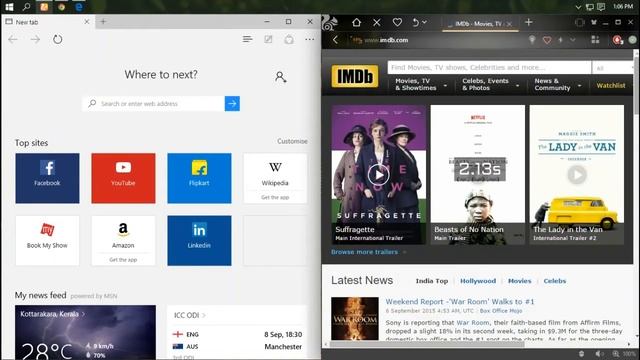This screenshot has height=360, width=640.
Task: Click the sign-in person icon in Edge
Action: [x=280, y=76]
